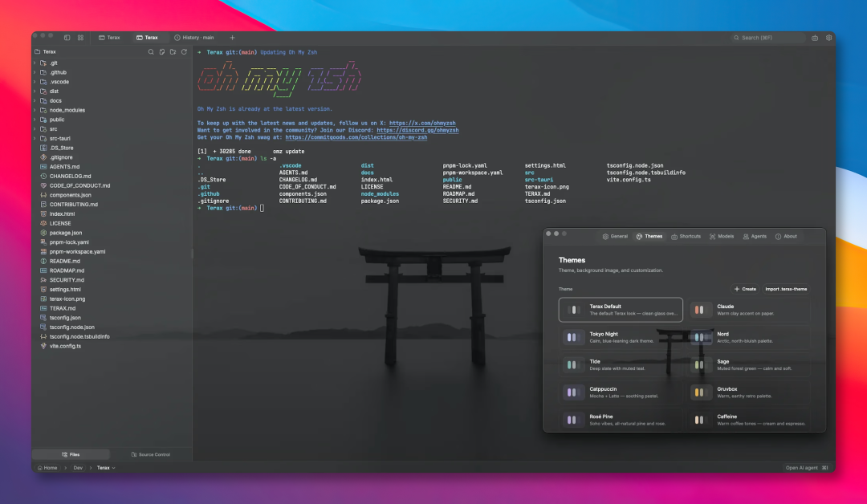
Task: Search files using the sidebar magnifier icon
Action: click(x=151, y=51)
